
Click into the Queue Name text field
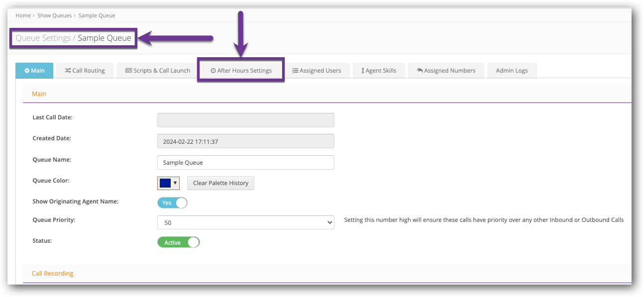tap(245, 163)
